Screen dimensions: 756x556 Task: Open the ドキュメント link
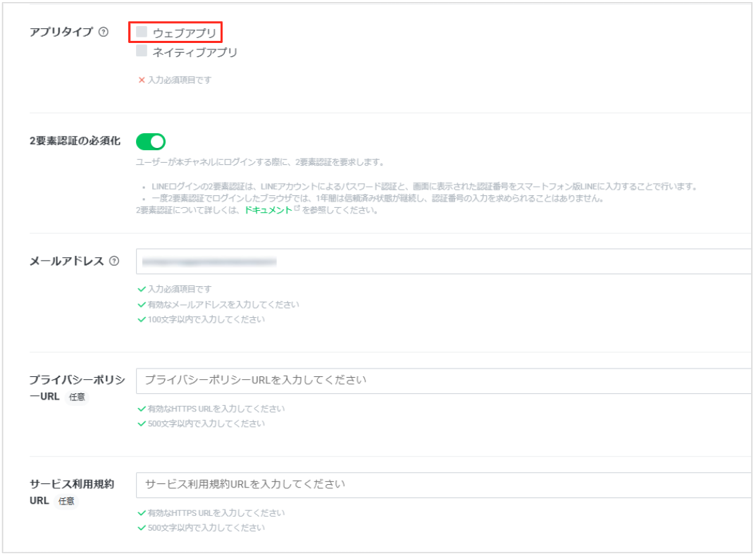pyautogui.click(x=268, y=210)
